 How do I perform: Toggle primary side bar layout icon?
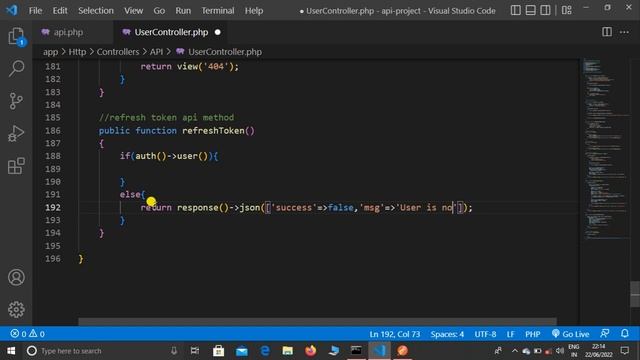(x=516, y=10)
